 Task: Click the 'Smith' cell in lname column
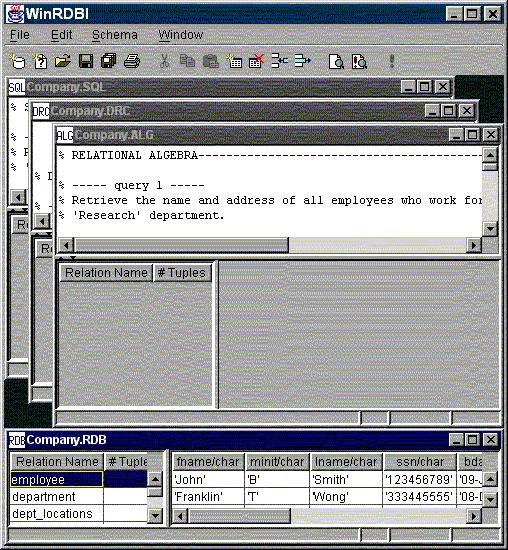click(346, 479)
